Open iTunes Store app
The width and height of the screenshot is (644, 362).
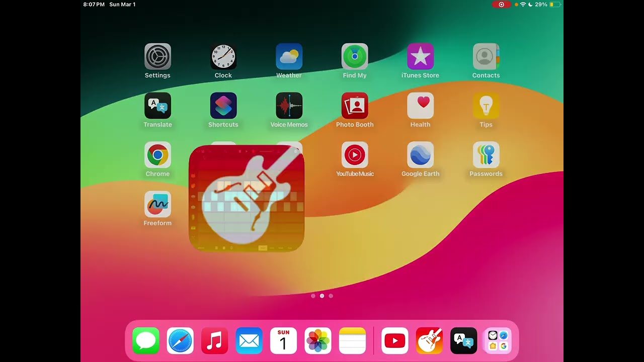(x=421, y=56)
